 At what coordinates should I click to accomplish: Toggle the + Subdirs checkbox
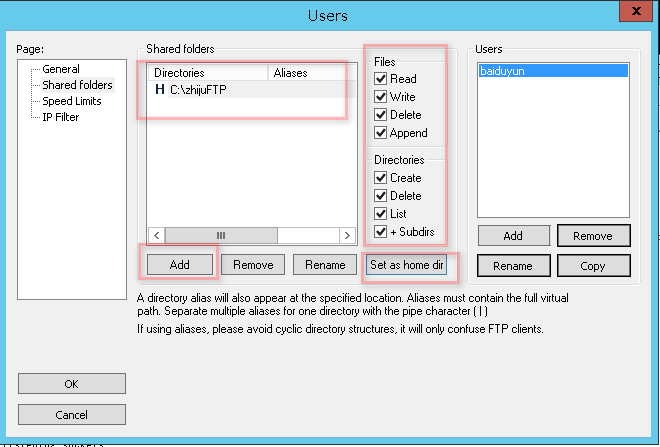(381, 232)
